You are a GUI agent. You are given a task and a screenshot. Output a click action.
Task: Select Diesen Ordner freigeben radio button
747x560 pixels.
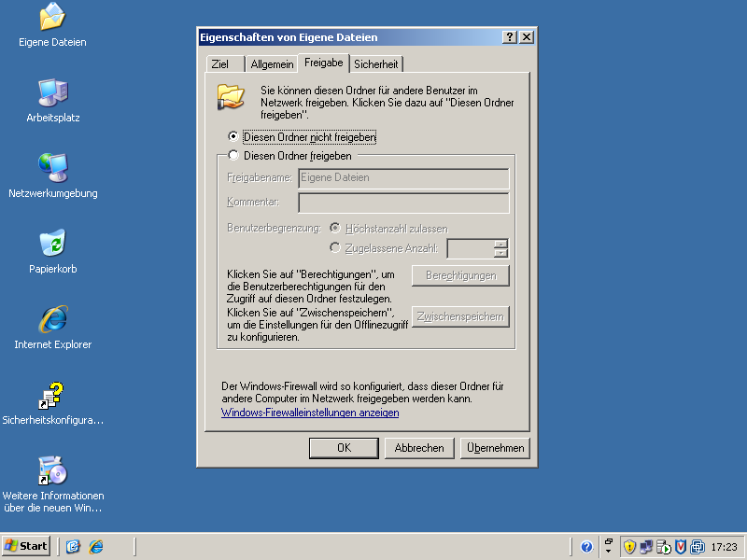(x=233, y=155)
